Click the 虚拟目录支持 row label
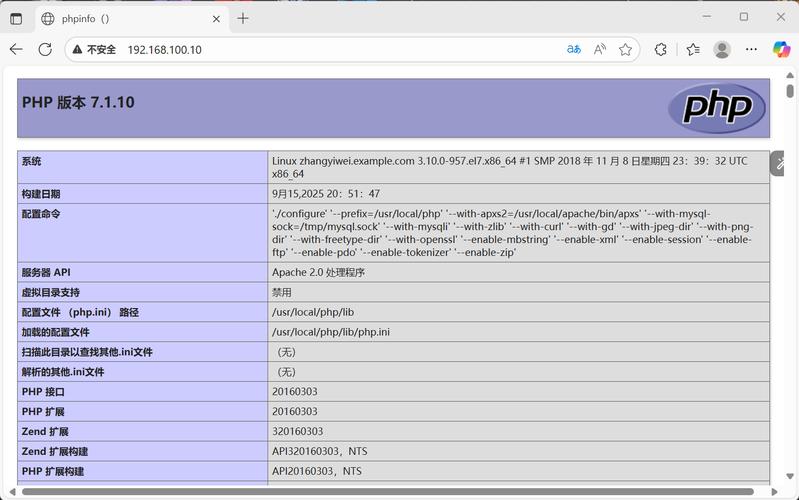799x500 pixels. click(x=50, y=293)
